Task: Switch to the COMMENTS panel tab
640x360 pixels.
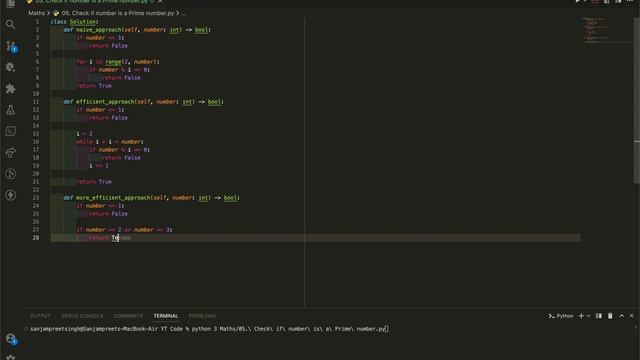Action: (x=128, y=316)
